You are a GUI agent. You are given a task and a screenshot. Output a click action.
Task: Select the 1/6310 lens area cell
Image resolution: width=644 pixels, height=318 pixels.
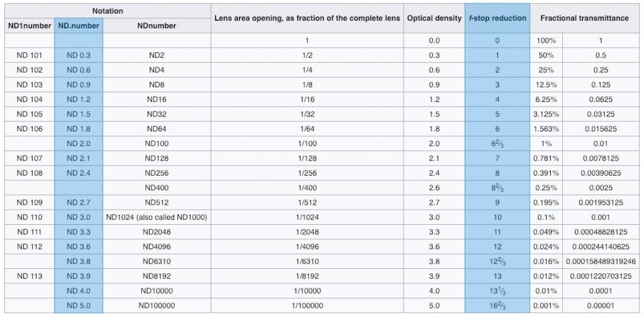tap(307, 261)
